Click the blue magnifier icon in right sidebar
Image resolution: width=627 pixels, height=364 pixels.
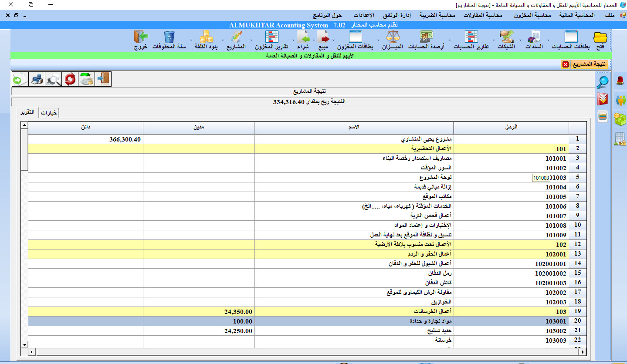(603, 81)
